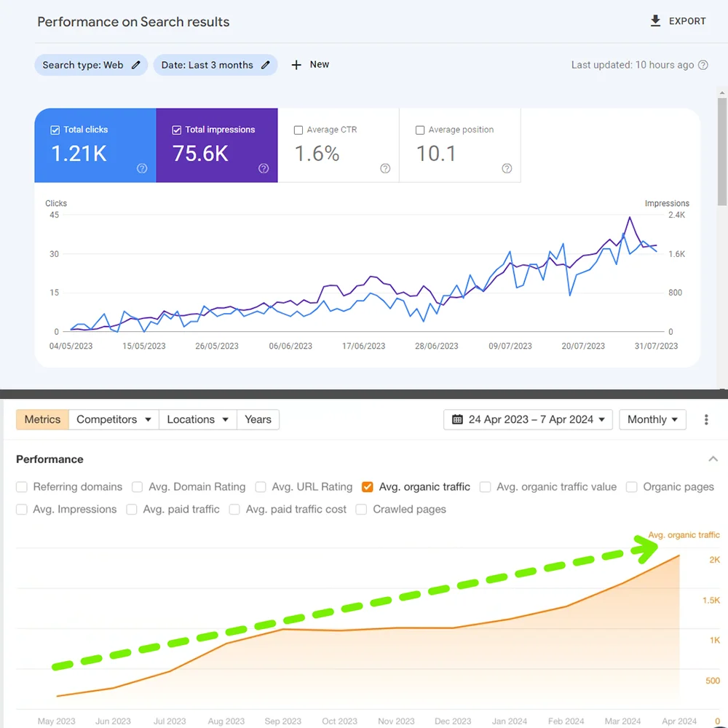Enable the Average CTR checkbox
Screen dimensions: 728x728
click(298, 130)
